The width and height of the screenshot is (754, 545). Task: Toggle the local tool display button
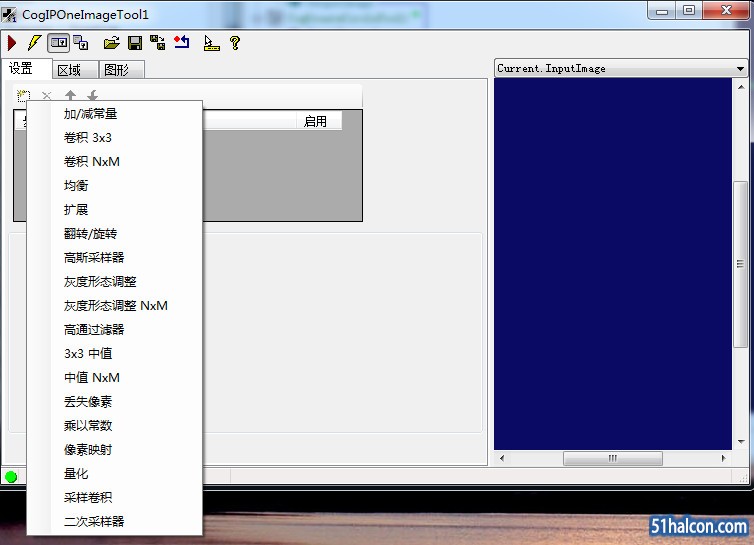[x=59, y=43]
